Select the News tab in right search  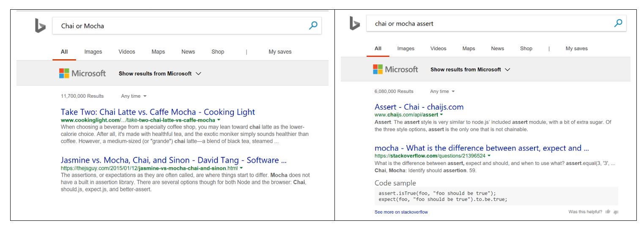point(498,48)
